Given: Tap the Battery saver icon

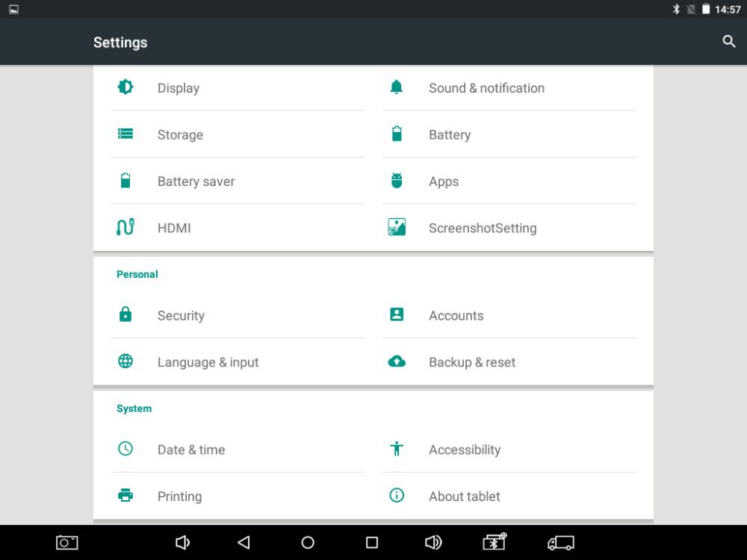Looking at the screenshot, I should coord(125,181).
